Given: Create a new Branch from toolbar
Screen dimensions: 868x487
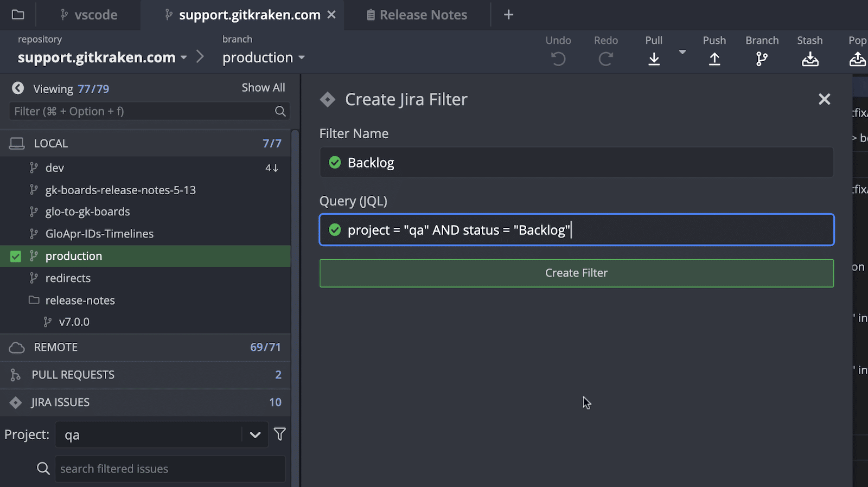Looking at the screenshot, I should (762, 59).
